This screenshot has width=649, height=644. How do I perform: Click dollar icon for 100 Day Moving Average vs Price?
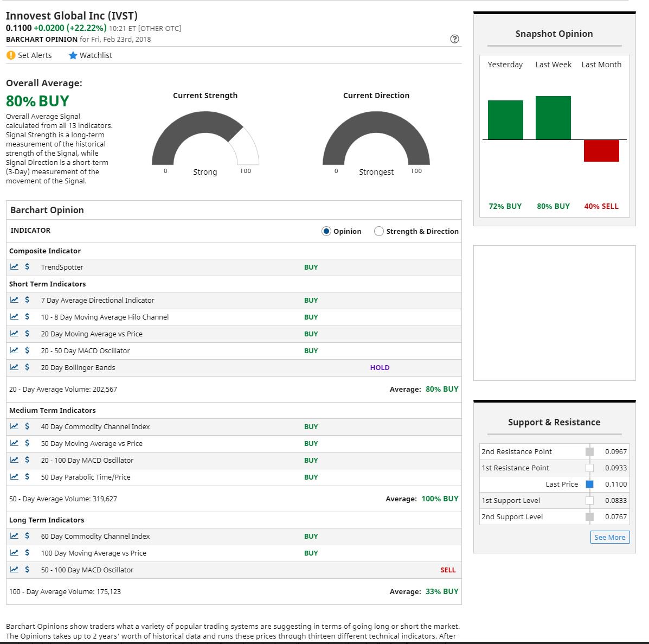(27, 552)
